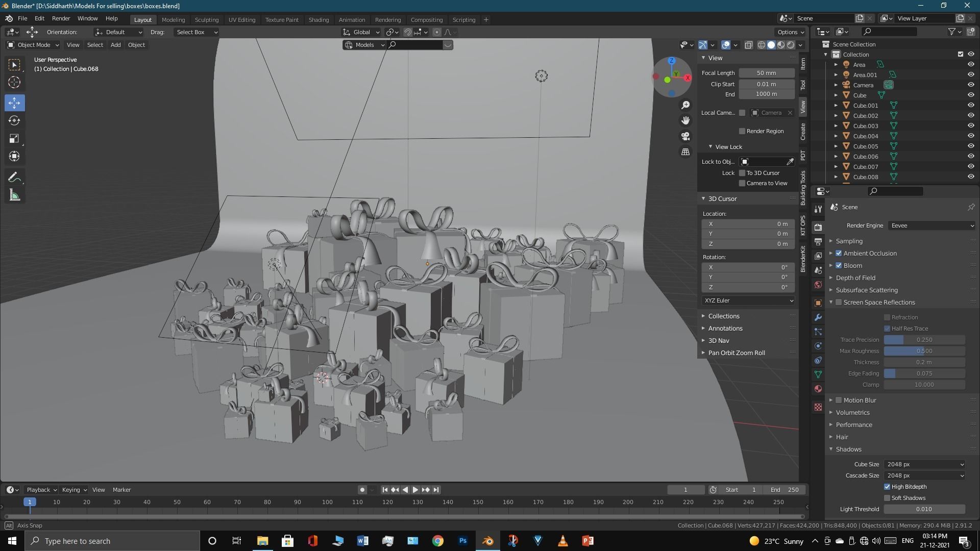Click the 3D Cursor tool icon

14,82
